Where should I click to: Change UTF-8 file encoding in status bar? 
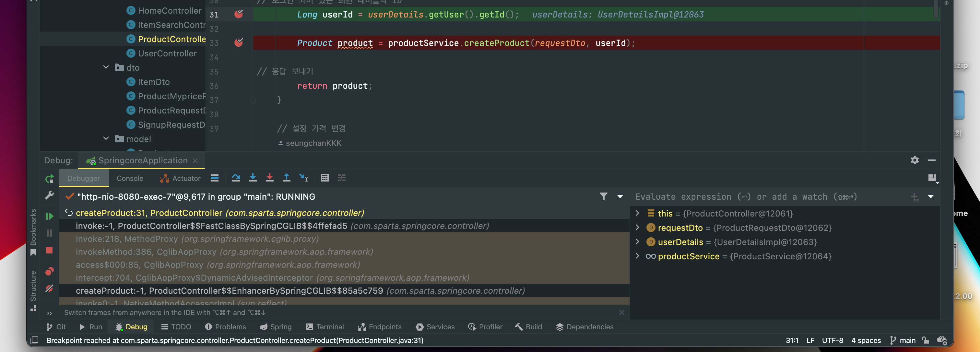832,340
